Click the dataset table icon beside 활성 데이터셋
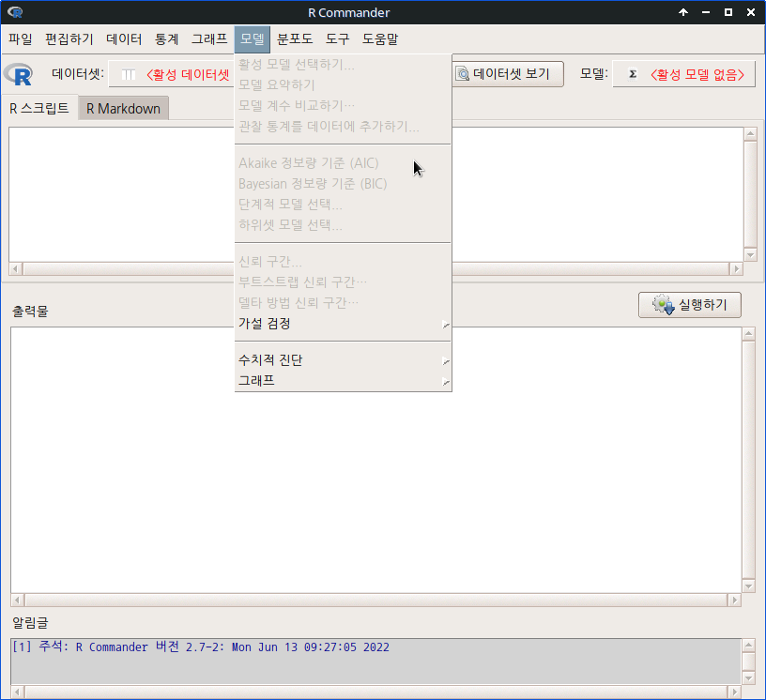The height and width of the screenshot is (700, 766). coord(128,74)
